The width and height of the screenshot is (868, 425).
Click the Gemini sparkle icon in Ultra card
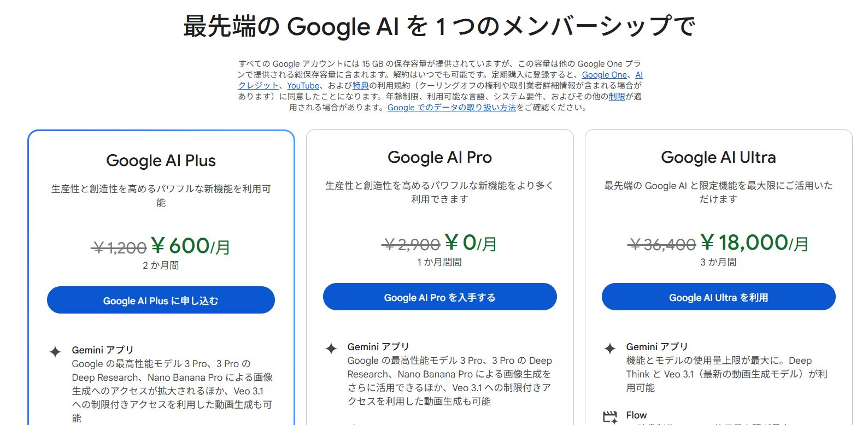tap(610, 349)
